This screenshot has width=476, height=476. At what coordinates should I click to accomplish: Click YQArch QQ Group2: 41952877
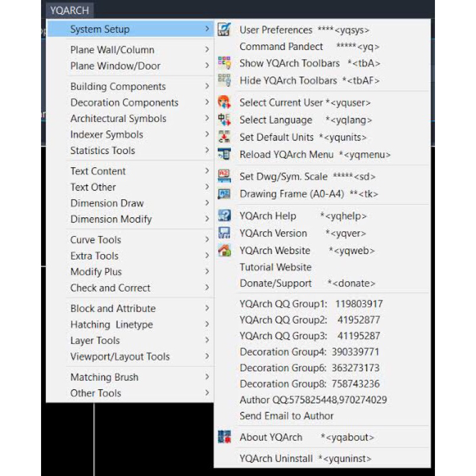point(322,320)
